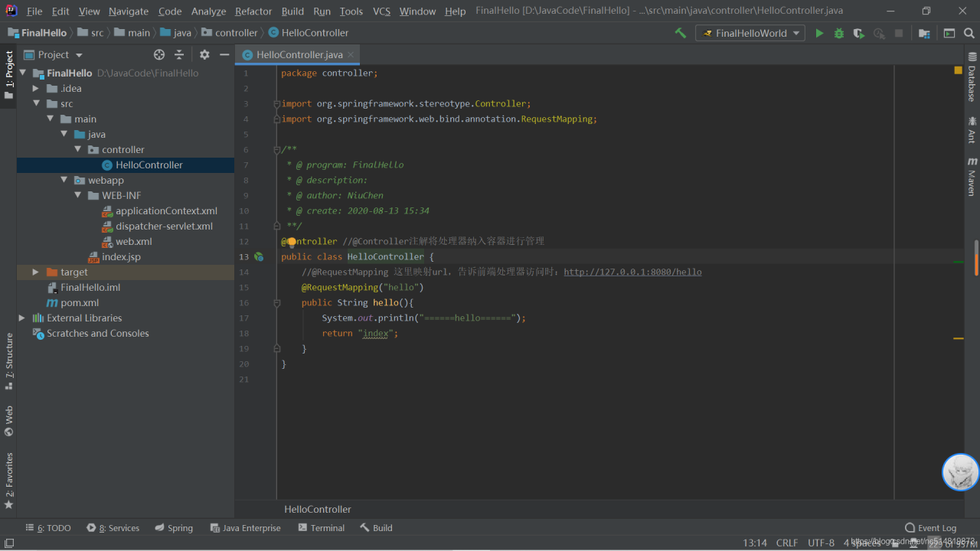Screen dimensions: 980x551
Task: Click the yellow lightbulb intention icon
Action: 292,241
